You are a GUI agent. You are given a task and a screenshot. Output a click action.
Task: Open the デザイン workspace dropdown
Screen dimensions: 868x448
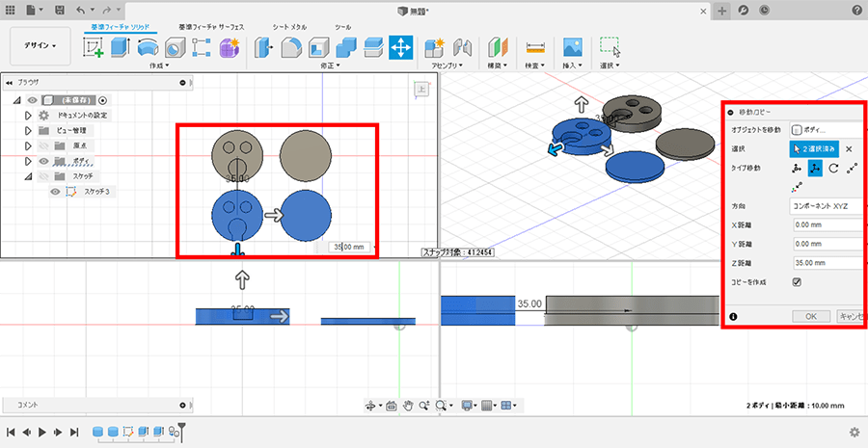pyautogui.click(x=41, y=45)
